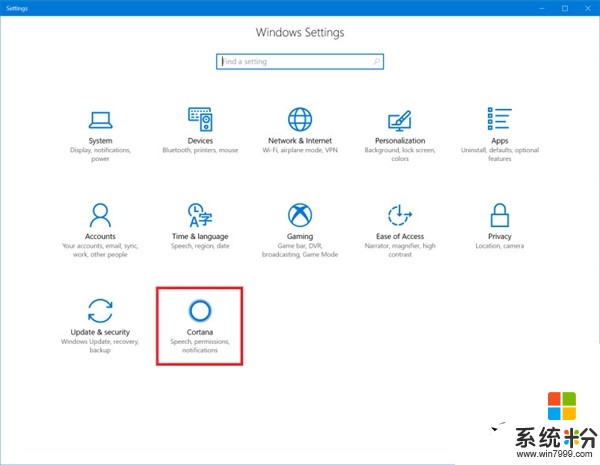Open the Cortana circle icon
This screenshot has width=600, height=465.
coord(200,310)
